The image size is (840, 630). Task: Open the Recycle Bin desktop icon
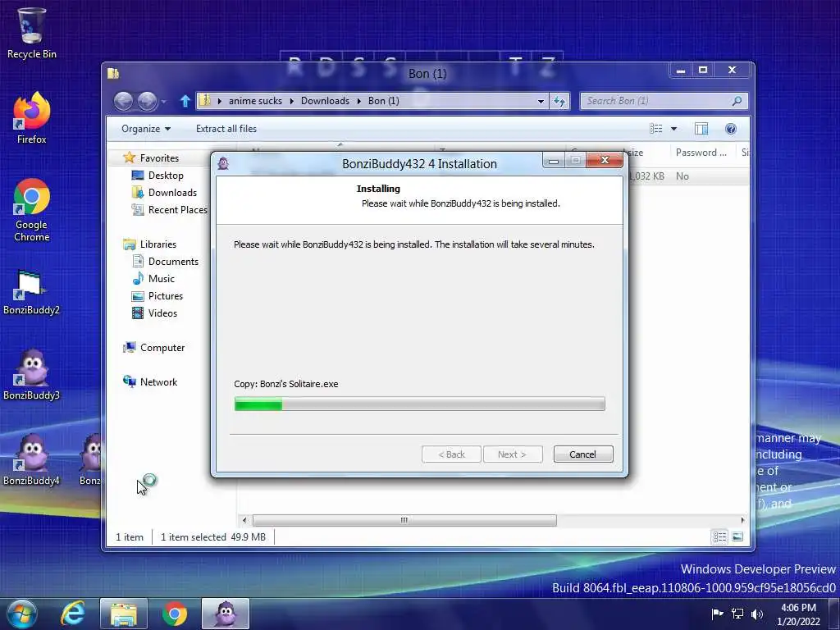tap(32, 32)
